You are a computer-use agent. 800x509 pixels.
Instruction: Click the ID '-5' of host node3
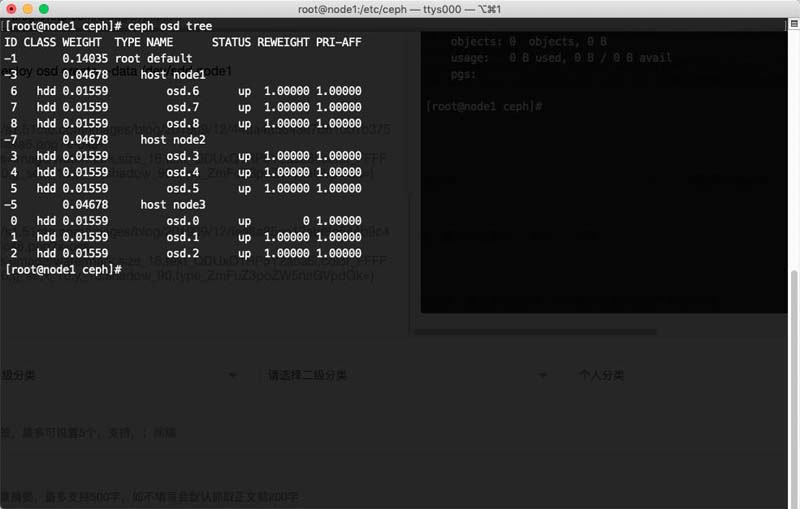11,205
